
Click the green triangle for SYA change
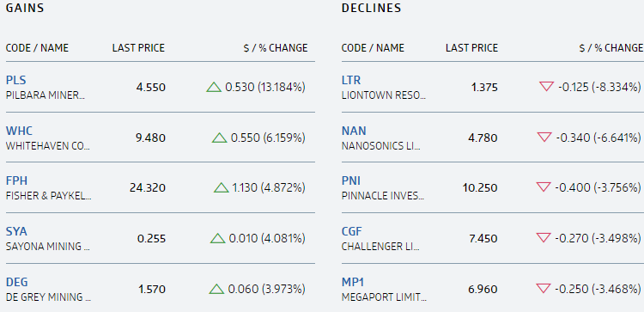pyautogui.click(x=218, y=238)
